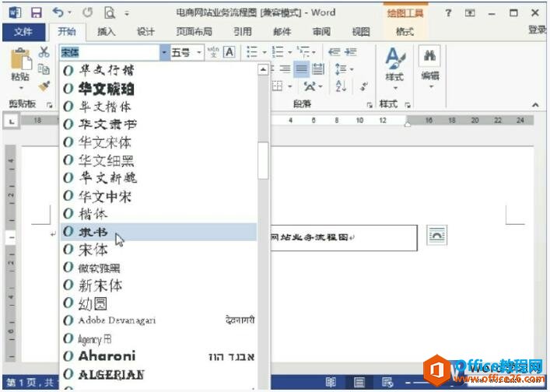Expand the Paste options arrow

coord(22,88)
